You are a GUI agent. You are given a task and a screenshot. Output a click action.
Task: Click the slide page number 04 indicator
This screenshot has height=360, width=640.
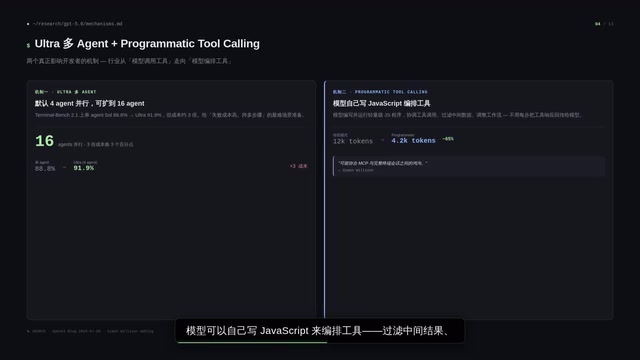click(x=598, y=24)
